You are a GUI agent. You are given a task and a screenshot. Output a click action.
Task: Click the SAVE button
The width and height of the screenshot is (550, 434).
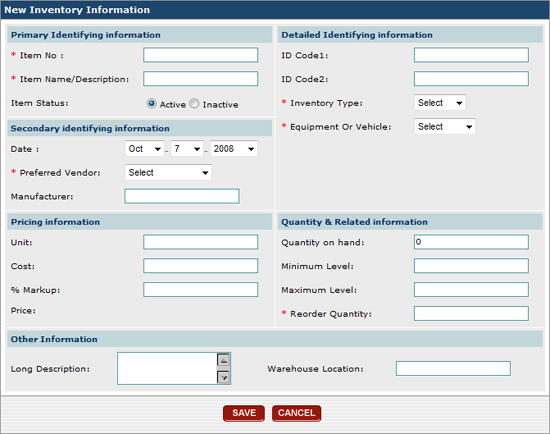click(x=244, y=413)
